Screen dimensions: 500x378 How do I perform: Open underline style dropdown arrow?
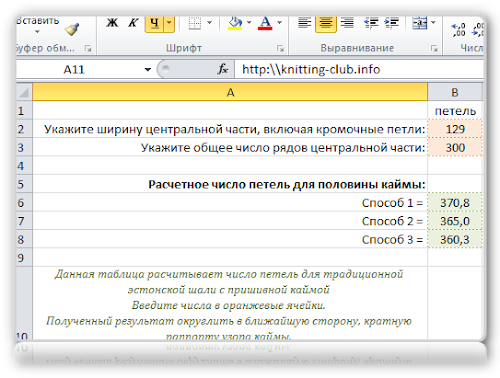pos(169,23)
